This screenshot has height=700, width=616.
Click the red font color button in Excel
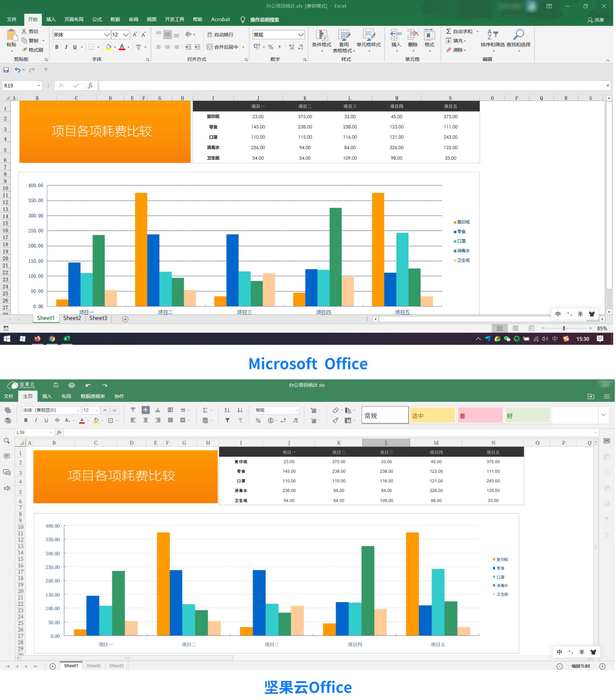point(122,47)
